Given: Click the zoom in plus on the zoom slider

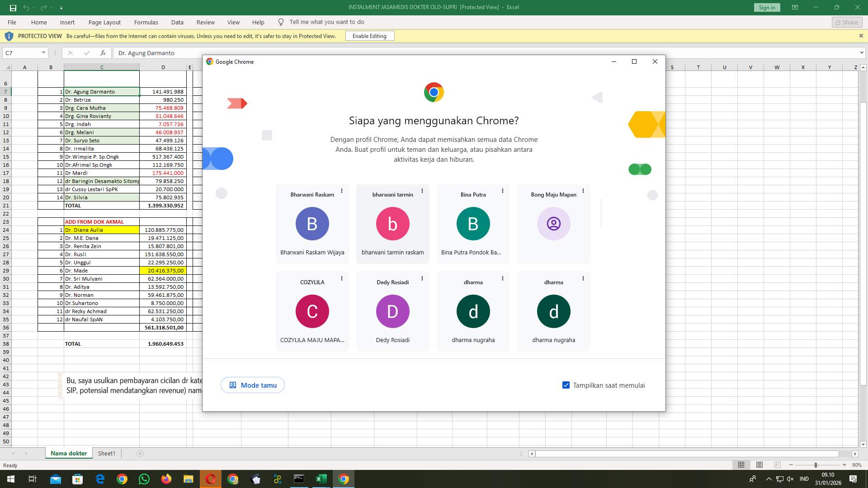Looking at the screenshot, I should click(844, 465).
